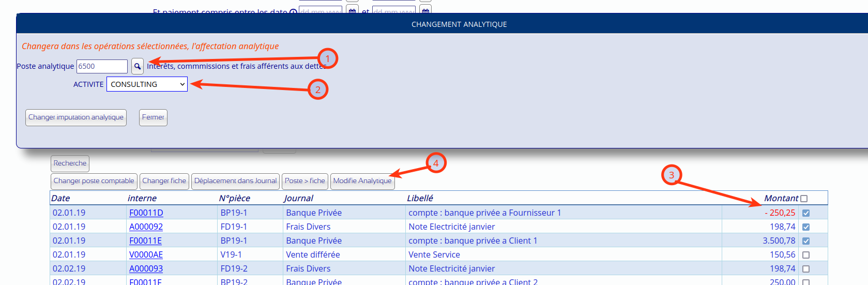
Task: Close the dialog with the Fermer button
Action: click(153, 117)
